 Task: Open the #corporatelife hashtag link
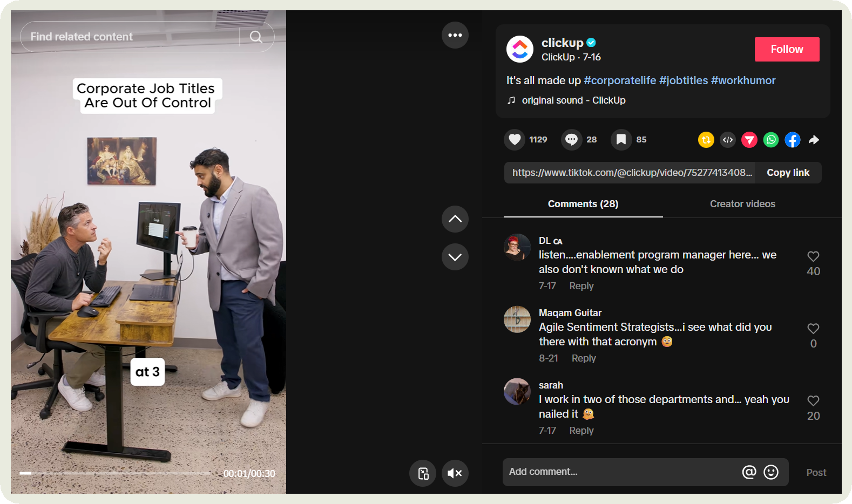(x=619, y=80)
